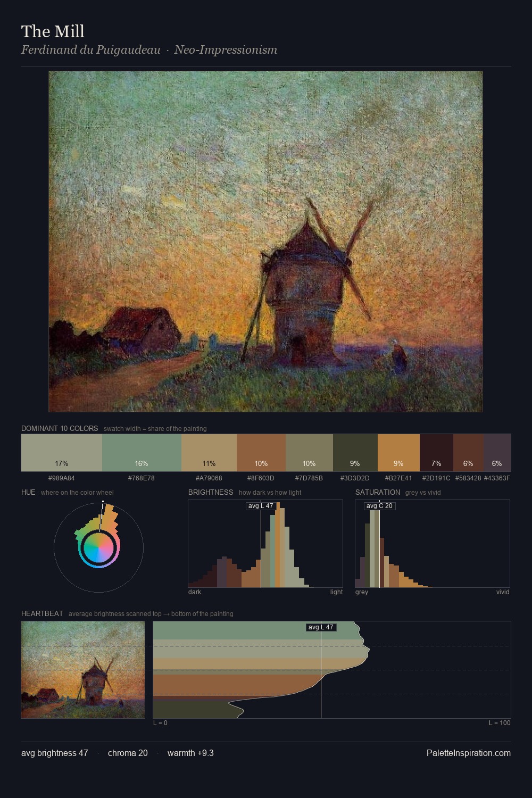Click 'swatch width = share of the painting' caption
Image resolution: width=532 pixels, height=798 pixels.
(155, 429)
